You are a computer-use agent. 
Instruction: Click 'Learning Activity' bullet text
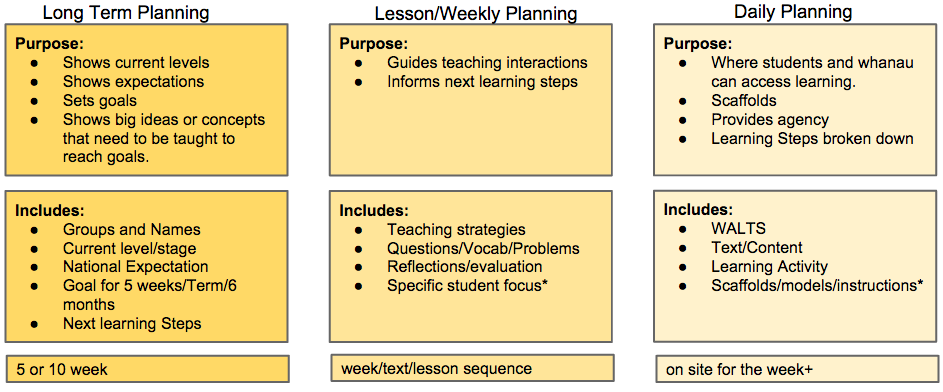click(x=769, y=266)
